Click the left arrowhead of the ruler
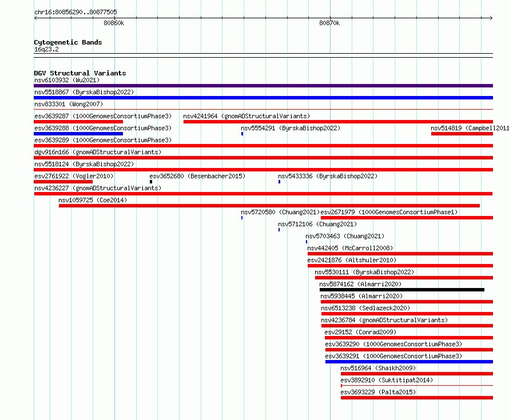Screen dimensions: 509x420 point(35,18)
